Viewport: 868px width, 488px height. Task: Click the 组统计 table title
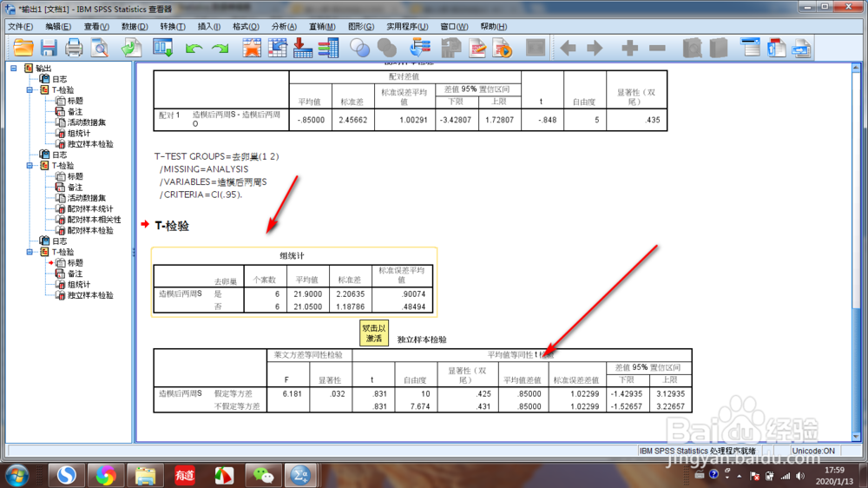pyautogui.click(x=292, y=255)
